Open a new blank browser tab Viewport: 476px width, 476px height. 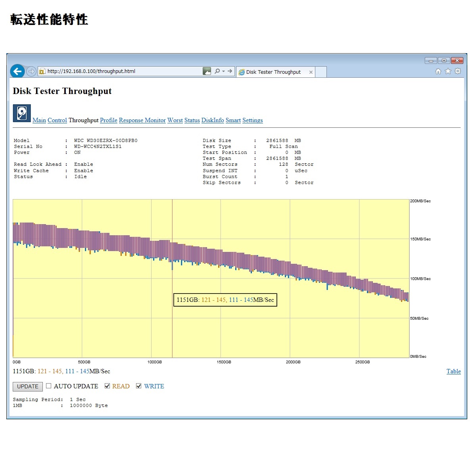coord(321,72)
